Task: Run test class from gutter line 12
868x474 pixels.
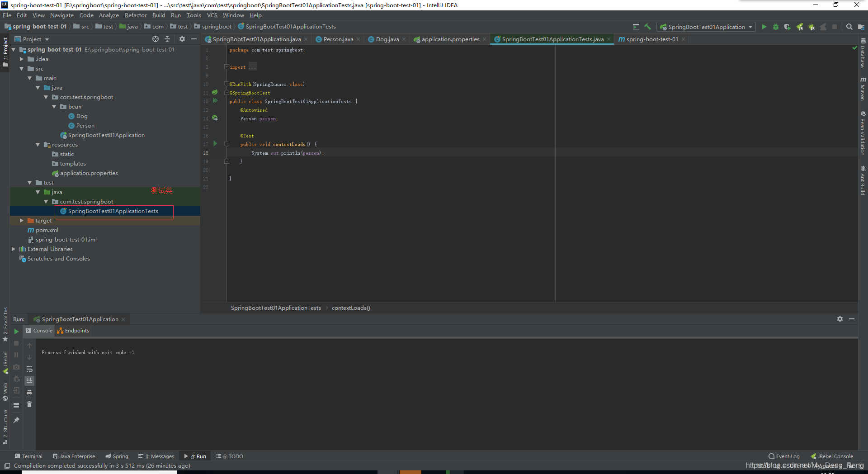Action: click(x=215, y=101)
